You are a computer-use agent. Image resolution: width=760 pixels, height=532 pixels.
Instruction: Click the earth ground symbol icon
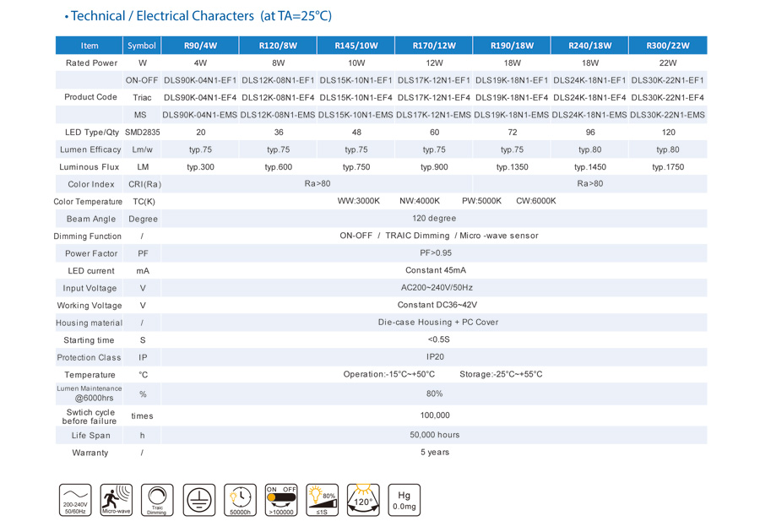tap(200, 499)
